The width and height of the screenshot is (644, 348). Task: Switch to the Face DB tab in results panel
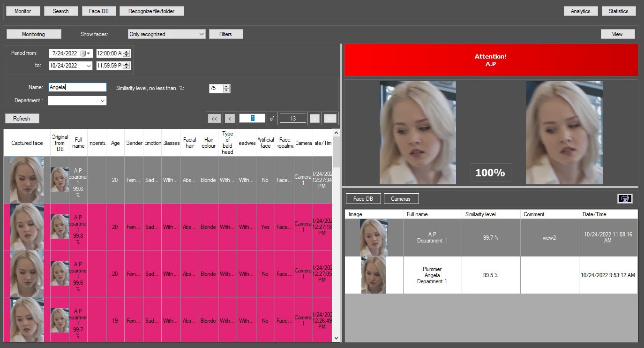point(363,199)
